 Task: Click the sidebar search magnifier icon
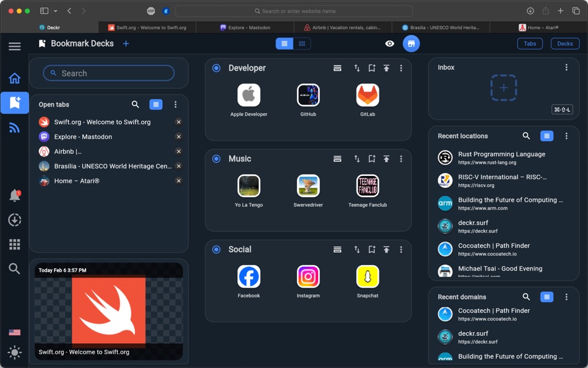point(15,268)
